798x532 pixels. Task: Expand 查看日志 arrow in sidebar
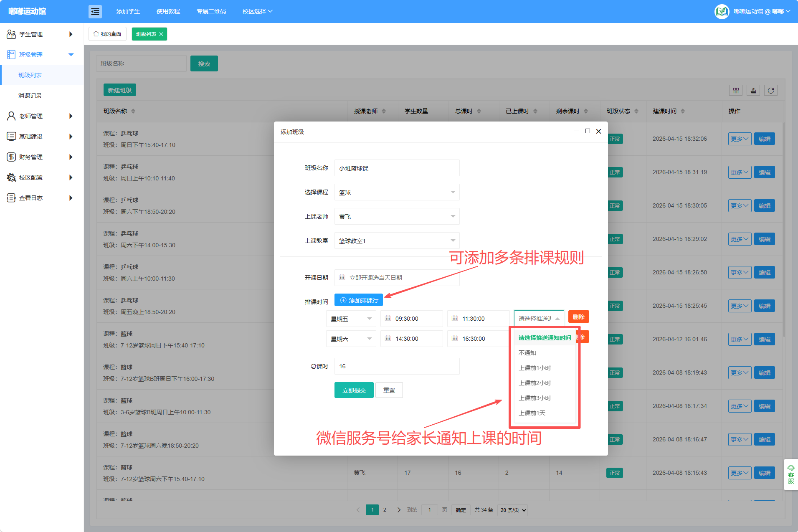(x=71, y=198)
